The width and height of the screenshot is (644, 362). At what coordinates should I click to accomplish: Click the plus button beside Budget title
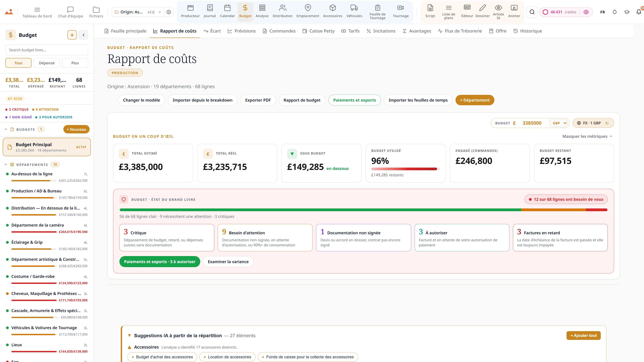click(72, 35)
